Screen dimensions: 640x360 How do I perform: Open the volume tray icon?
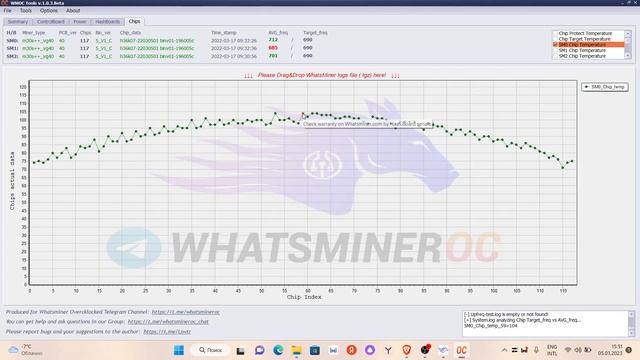(578, 350)
